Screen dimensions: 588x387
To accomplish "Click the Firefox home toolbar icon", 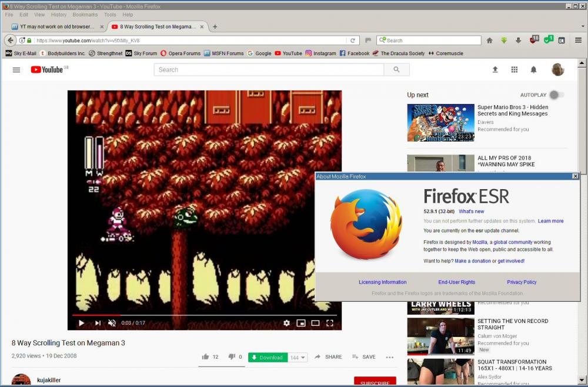I will [x=489, y=41].
